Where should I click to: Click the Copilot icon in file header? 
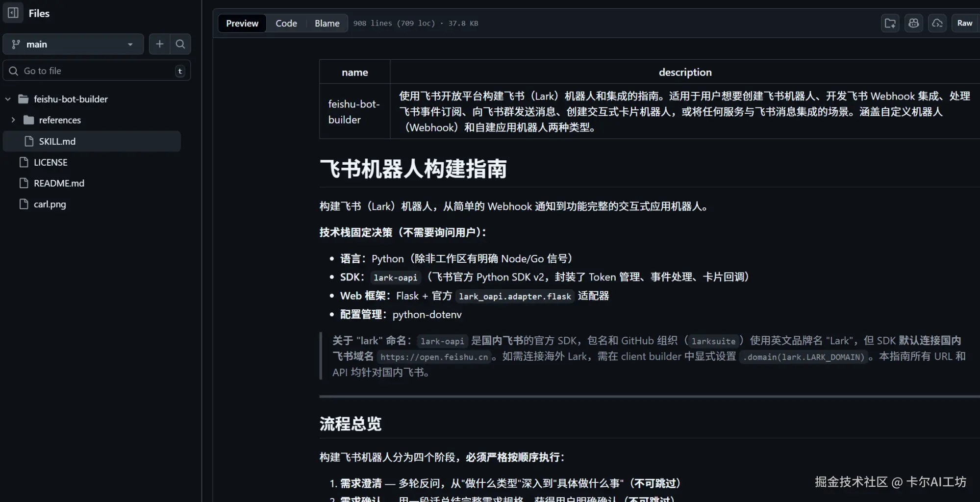pyautogui.click(x=913, y=23)
